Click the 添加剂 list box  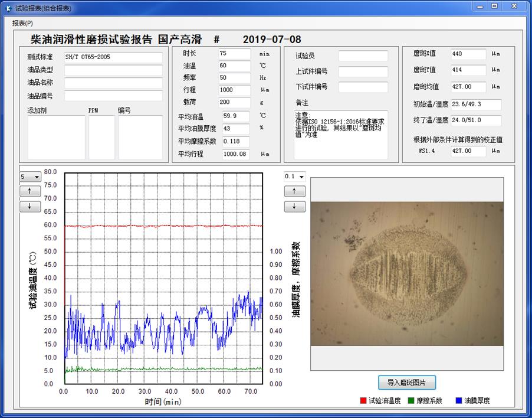(x=56, y=137)
